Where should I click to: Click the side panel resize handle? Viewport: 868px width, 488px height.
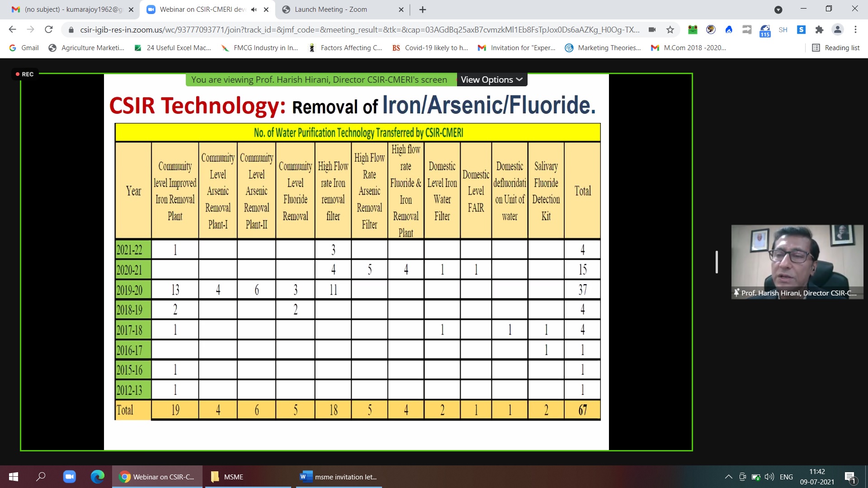(717, 262)
